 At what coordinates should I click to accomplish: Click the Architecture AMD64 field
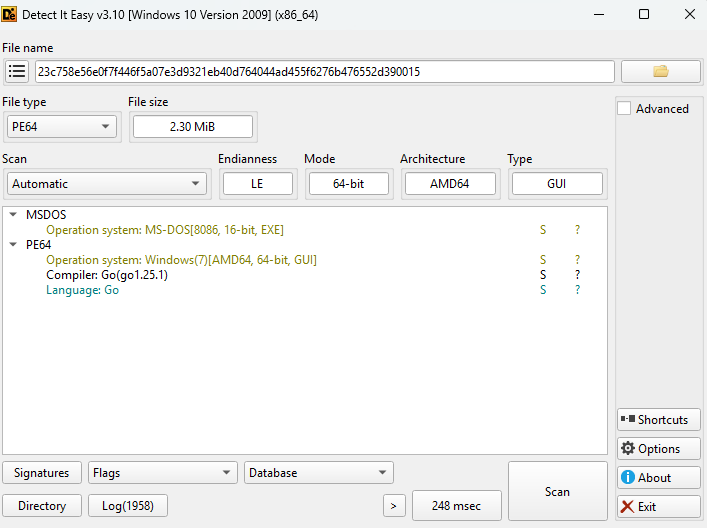click(x=450, y=184)
